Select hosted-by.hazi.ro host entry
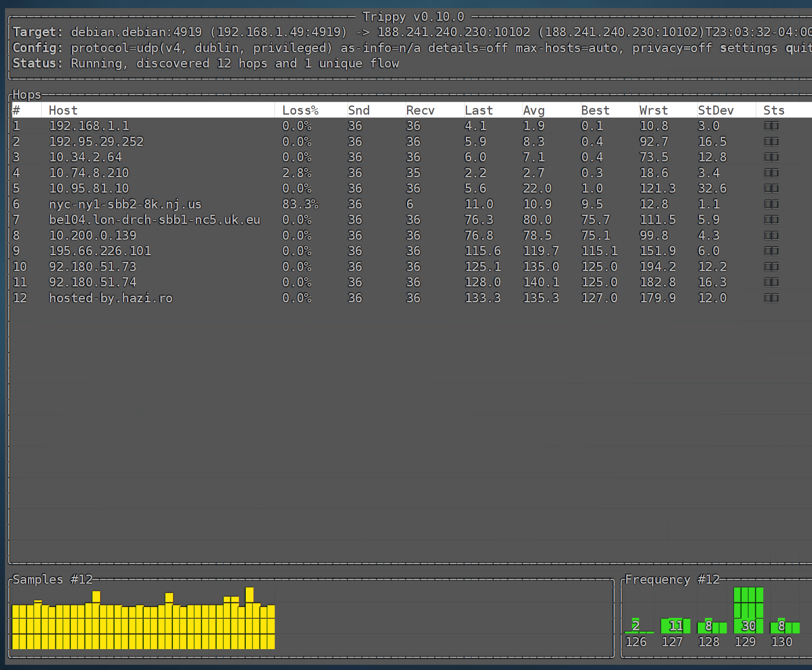 click(110, 298)
